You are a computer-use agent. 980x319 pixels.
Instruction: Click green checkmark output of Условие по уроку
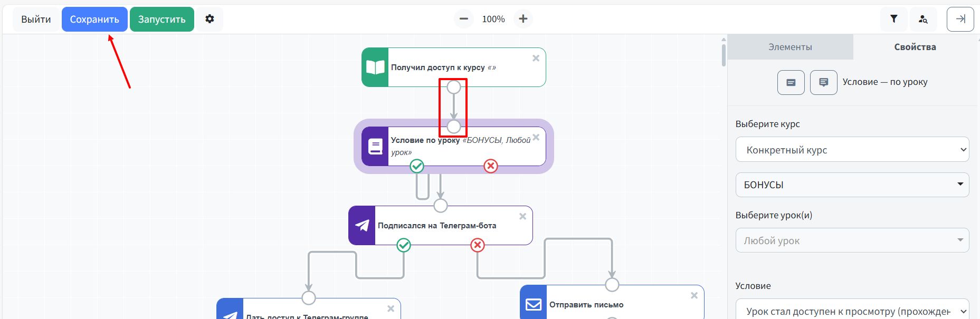417,166
